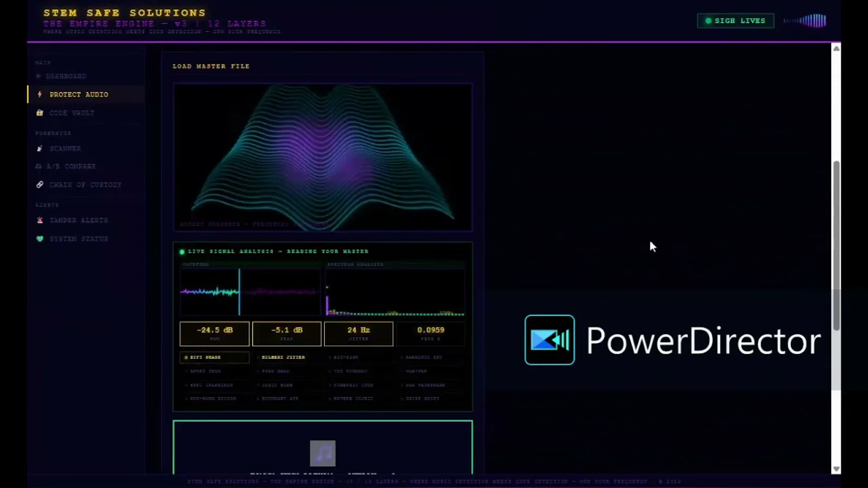Click the spectrum analyzer display

[x=394, y=292]
